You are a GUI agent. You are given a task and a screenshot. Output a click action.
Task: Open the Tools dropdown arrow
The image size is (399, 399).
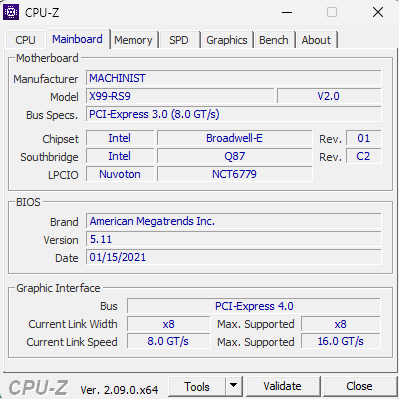[234, 386]
